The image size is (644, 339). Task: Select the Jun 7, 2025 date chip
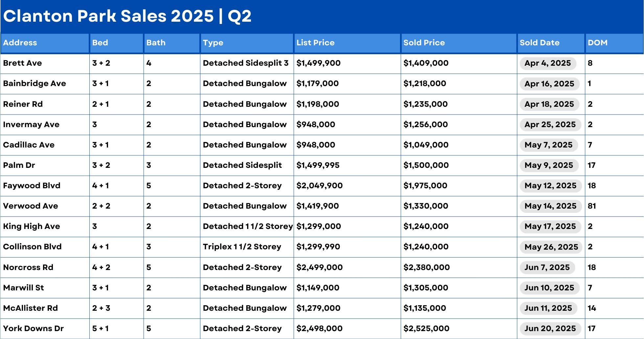pos(547,267)
